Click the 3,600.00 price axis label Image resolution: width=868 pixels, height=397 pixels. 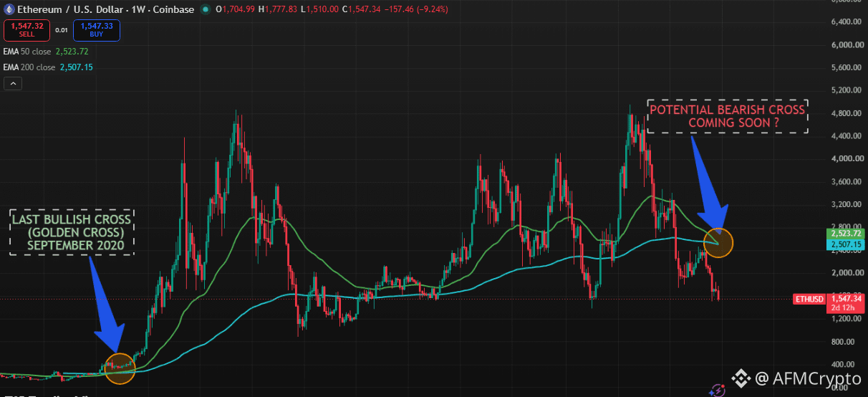click(x=845, y=182)
